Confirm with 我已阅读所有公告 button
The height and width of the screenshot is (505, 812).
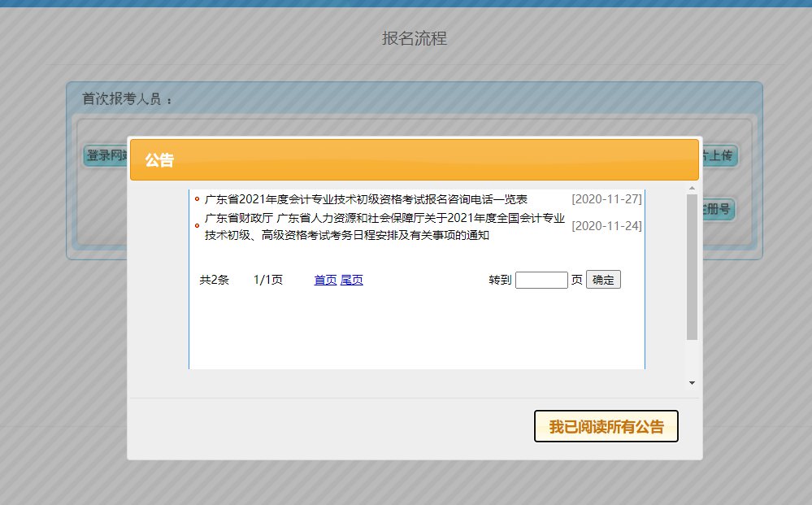click(x=606, y=427)
